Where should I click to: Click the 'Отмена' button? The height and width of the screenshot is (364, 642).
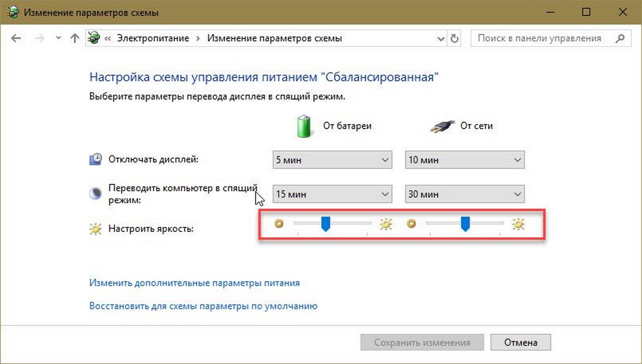pos(520,343)
